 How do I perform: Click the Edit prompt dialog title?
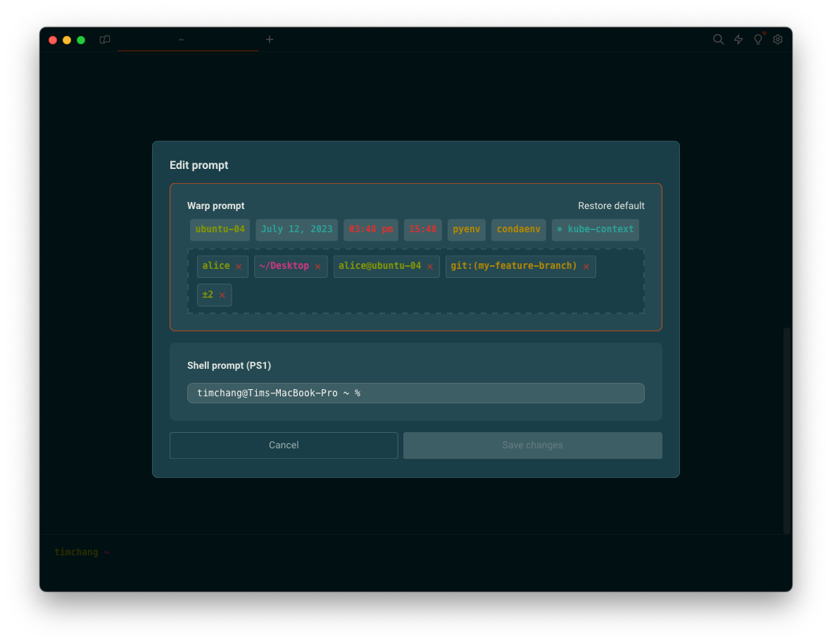coord(199,165)
